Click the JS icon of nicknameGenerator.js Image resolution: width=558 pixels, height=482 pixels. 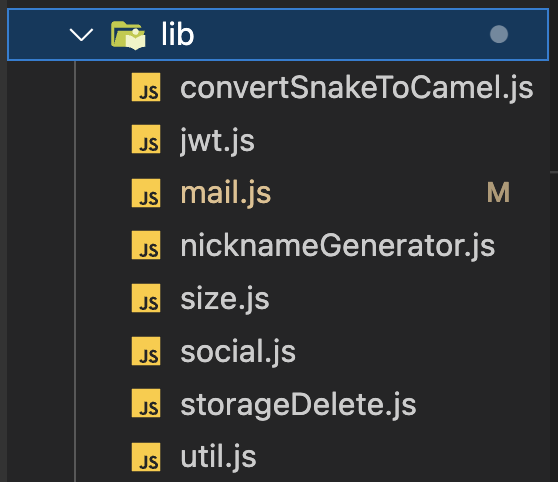pos(146,245)
